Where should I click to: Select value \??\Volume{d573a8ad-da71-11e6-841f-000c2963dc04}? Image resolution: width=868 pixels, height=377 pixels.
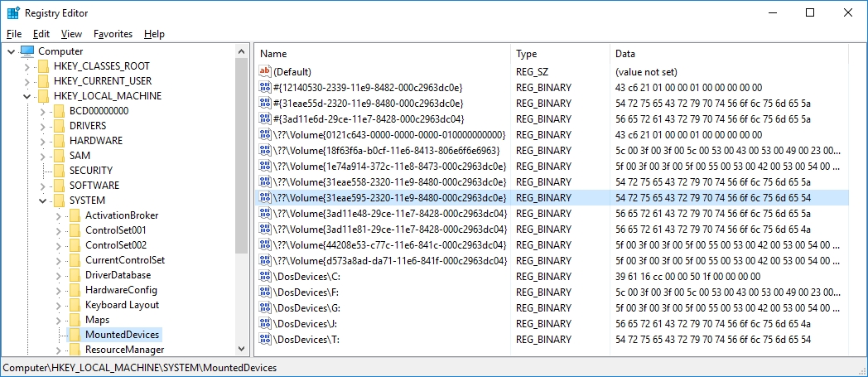(390, 261)
